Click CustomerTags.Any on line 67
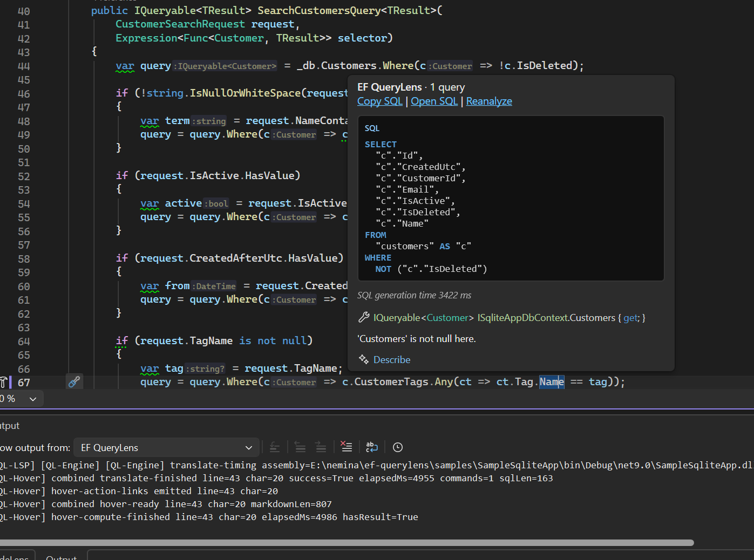754x560 pixels. click(x=403, y=381)
